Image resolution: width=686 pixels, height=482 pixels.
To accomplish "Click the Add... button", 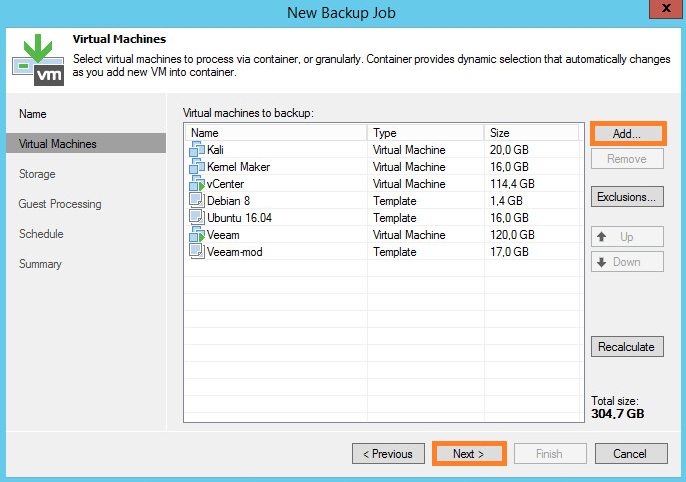I will (x=627, y=134).
